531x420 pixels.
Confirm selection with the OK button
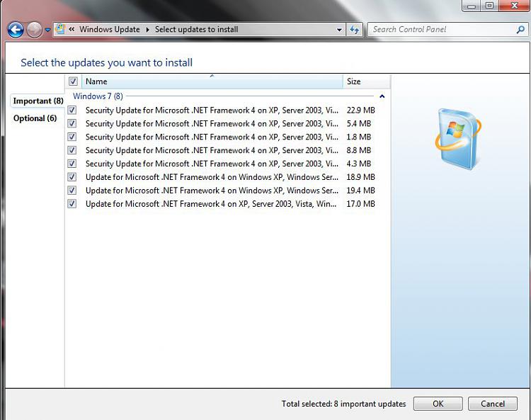(438, 404)
